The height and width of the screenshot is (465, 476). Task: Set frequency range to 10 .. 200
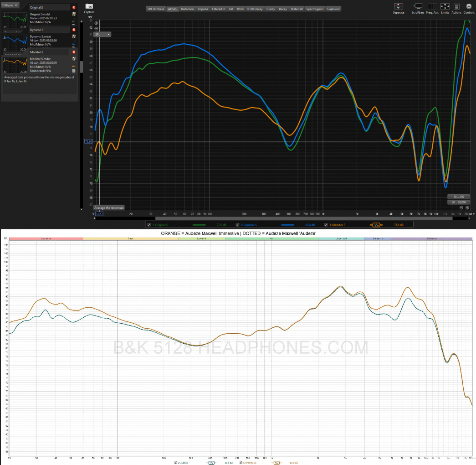(x=459, y=196)
